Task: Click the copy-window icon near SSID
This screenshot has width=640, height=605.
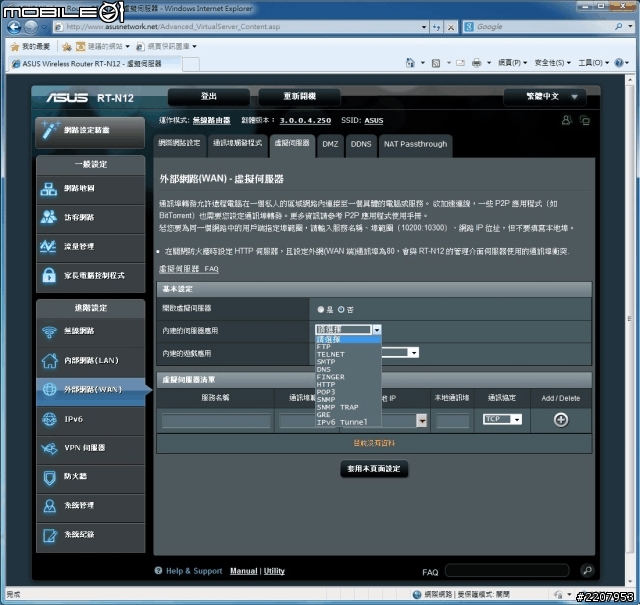Action: [x=585, y=120]
